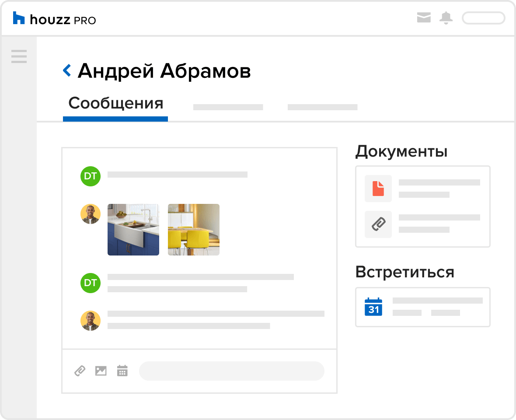Open the orange document file icon
The width and height of the screenshot is (516, 420).
pos(378,189)
